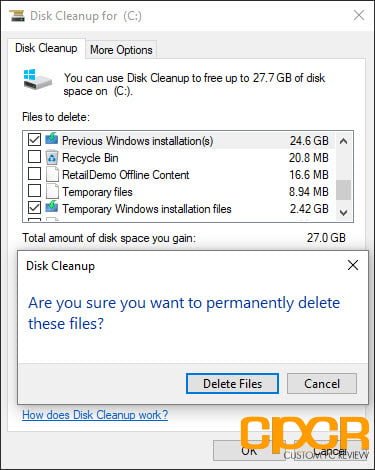Click the Temporary files blank page icon

click(52, 191)
